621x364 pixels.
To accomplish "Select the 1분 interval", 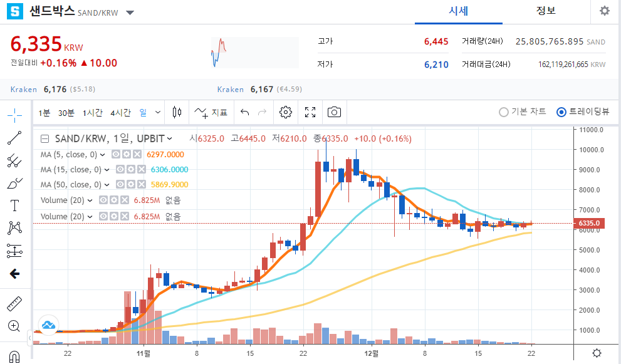I will click(x=44, y=113).
